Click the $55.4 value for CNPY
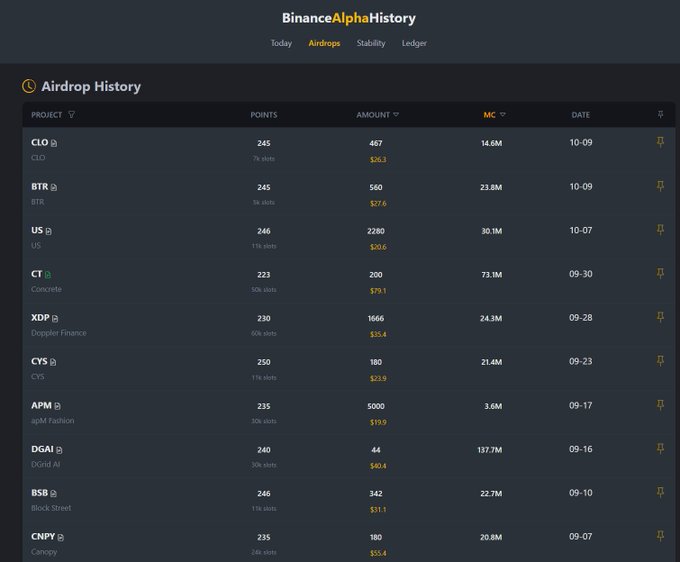Screen dimensions: 680x562 [378, 553]
